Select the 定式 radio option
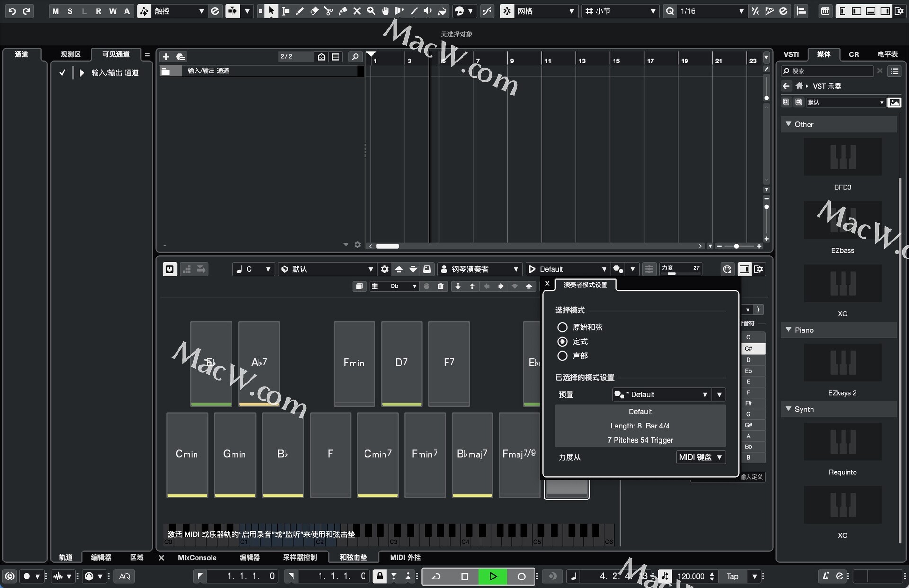Image resolution: width=909 pixels, height=588 pixels. click(562, 341)
